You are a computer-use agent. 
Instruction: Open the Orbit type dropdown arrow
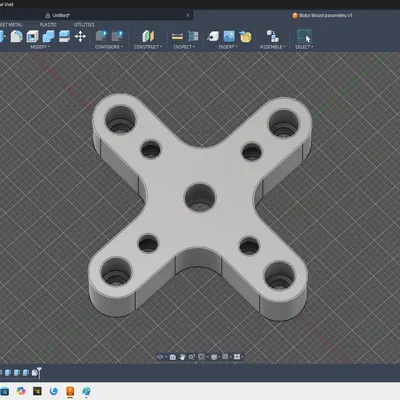[x=166, y=357]
